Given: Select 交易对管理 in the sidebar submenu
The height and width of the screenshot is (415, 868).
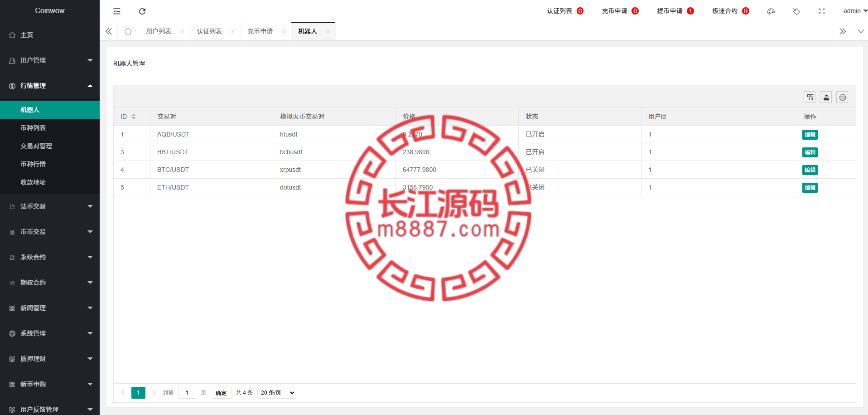Looking at the screenshot, I should (50, 146).
